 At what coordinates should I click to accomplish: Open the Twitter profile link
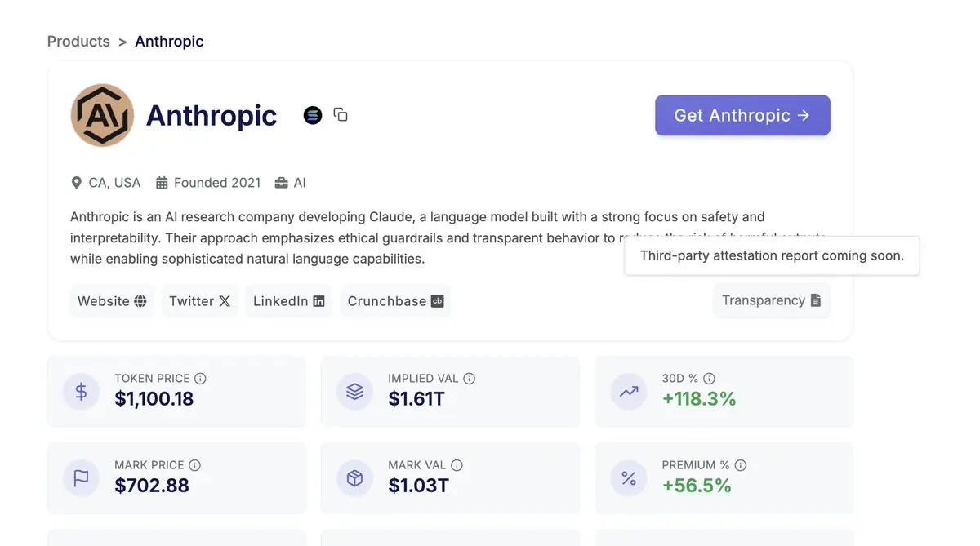(200, 301)
